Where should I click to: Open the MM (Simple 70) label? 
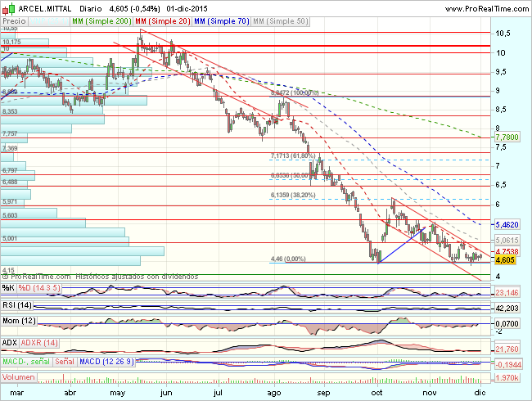[222, 21]
